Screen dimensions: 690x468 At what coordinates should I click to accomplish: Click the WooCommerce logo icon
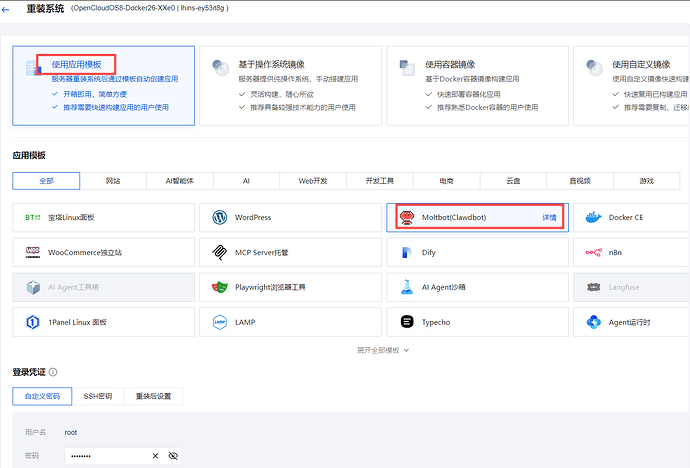[33, 252]
